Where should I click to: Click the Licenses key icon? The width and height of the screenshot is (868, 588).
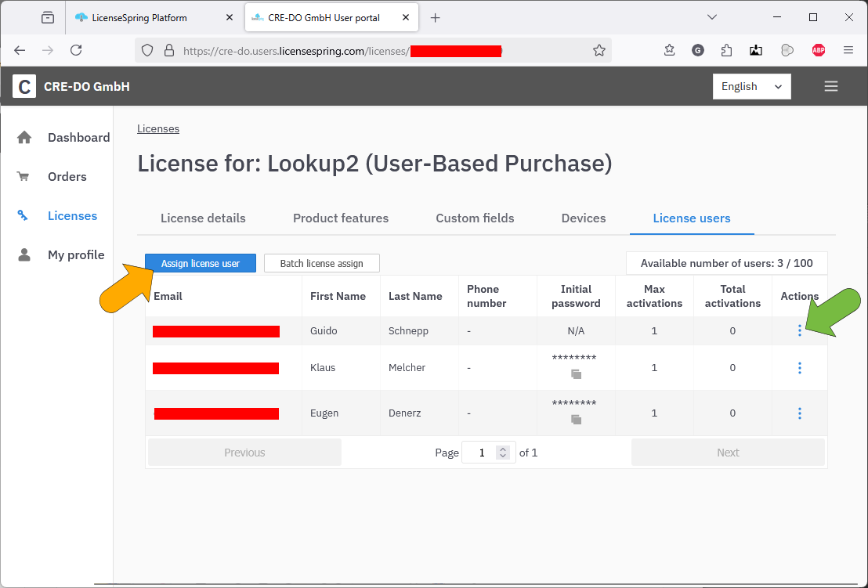coord(23,215)
